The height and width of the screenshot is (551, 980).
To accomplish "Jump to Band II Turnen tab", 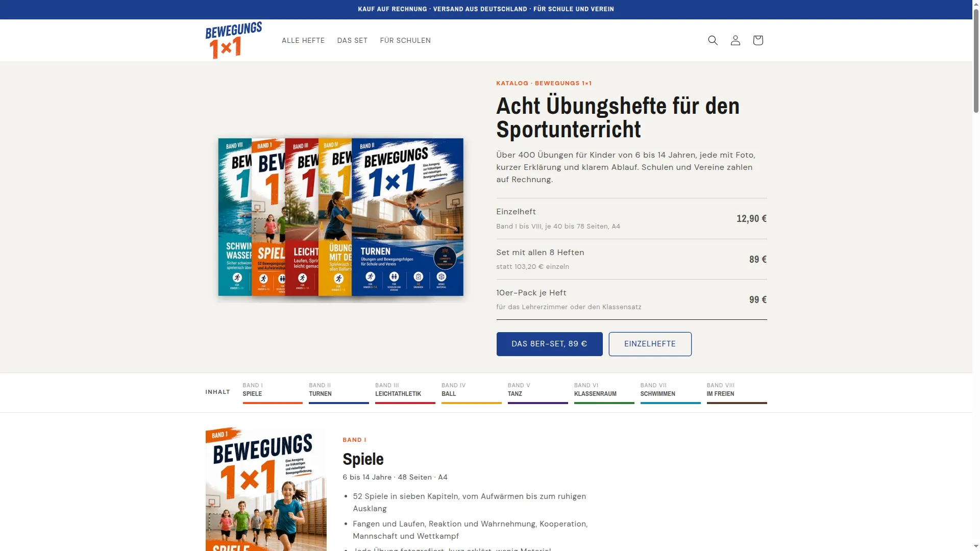I will [x=339, y=392].
